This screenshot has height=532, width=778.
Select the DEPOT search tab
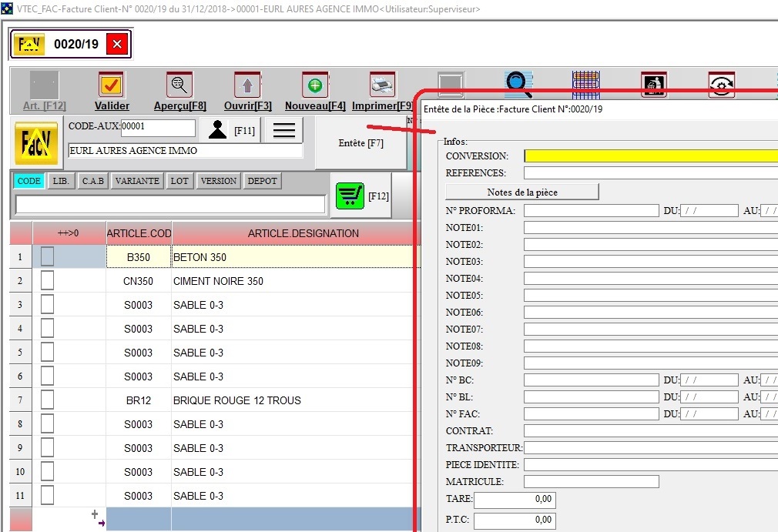(262, 181)
